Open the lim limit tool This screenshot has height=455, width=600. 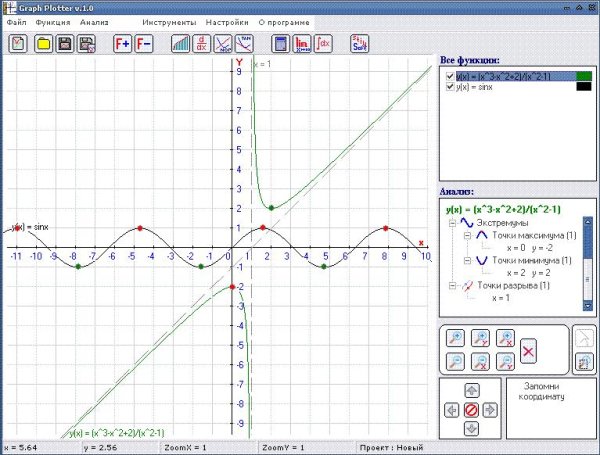[x=302, y=44]
